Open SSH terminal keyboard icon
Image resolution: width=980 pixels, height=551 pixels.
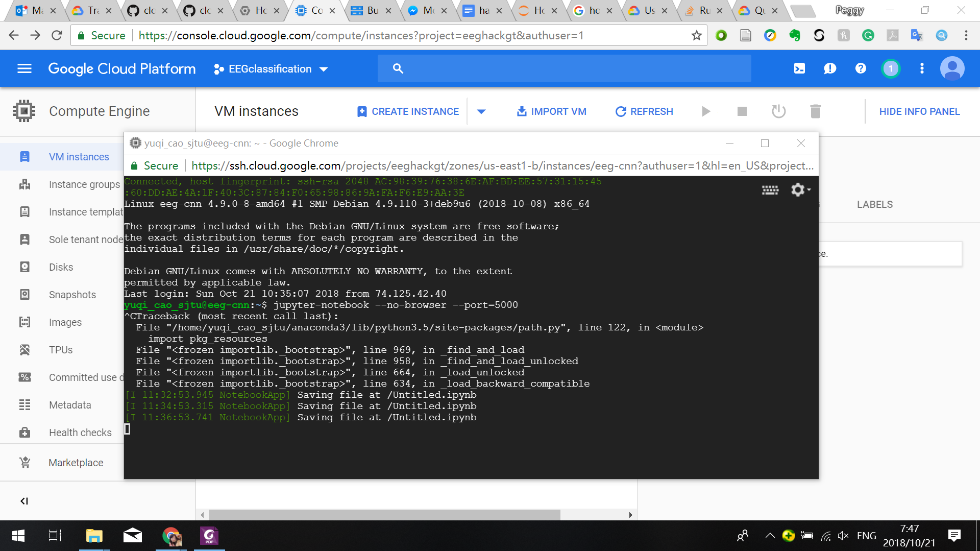click(x=770, y=190)
